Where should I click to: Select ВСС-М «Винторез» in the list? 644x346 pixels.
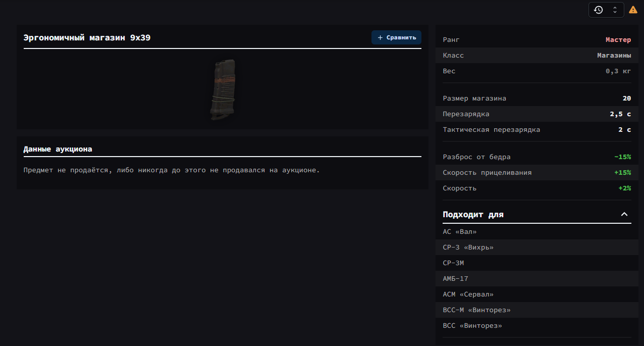[476, 310]
